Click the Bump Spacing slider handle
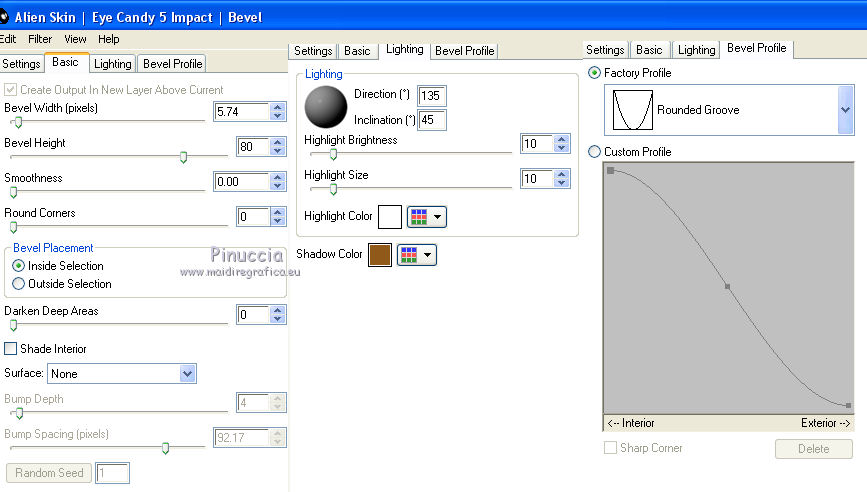The width and height of the screenshot is (867, 492). pos(165,448)
